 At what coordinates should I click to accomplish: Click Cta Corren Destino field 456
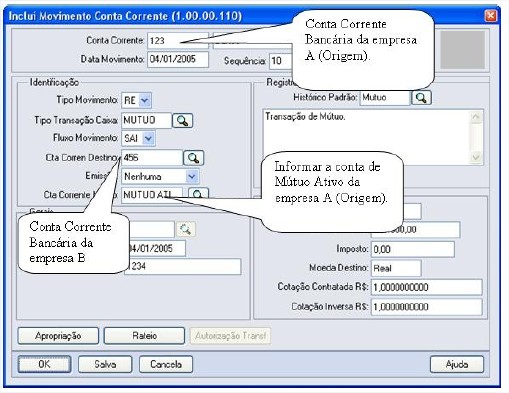tap(152, 158)
